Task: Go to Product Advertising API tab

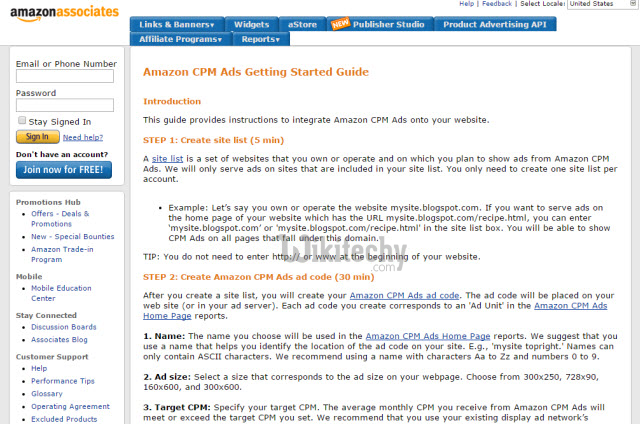Action: click(494, 24)
